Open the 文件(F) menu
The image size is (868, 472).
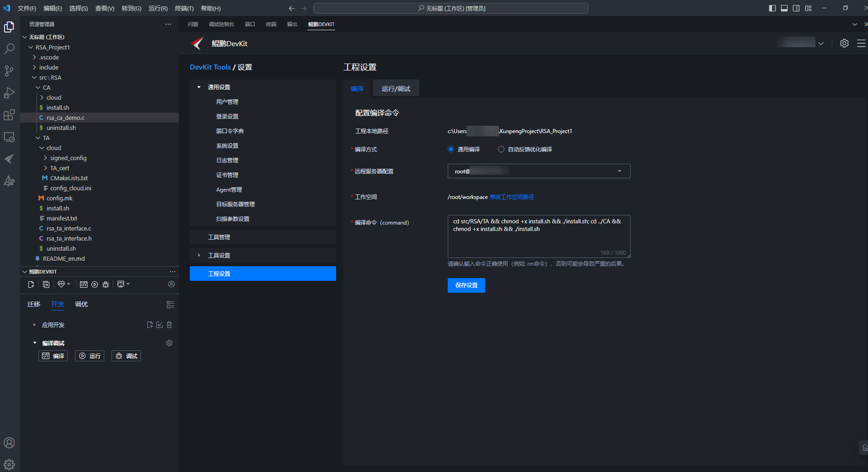27,8
